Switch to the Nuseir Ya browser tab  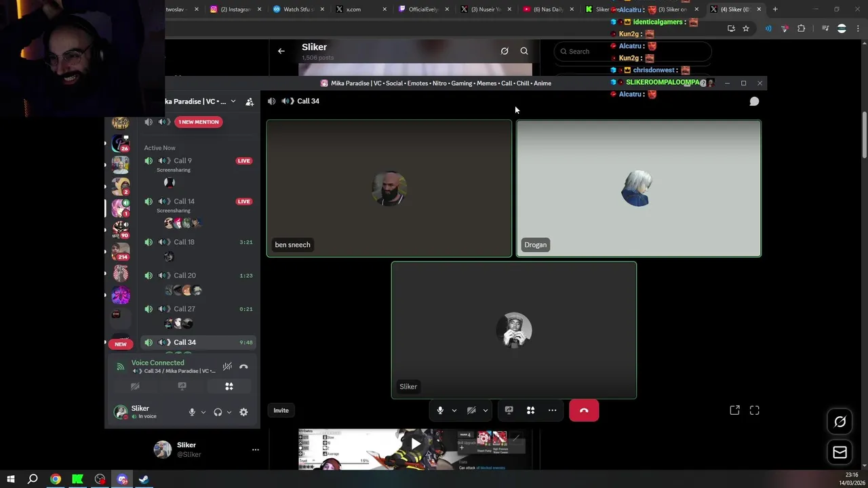tap(485, 9)
